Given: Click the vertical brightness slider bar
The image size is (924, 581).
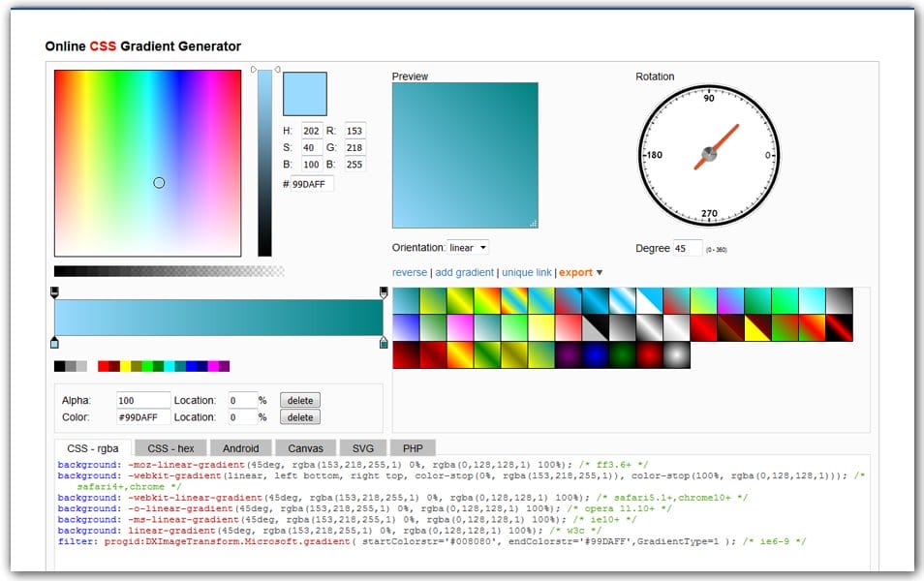Looking at the screenshot, I should pyautogui.click(x=264, y=163).
